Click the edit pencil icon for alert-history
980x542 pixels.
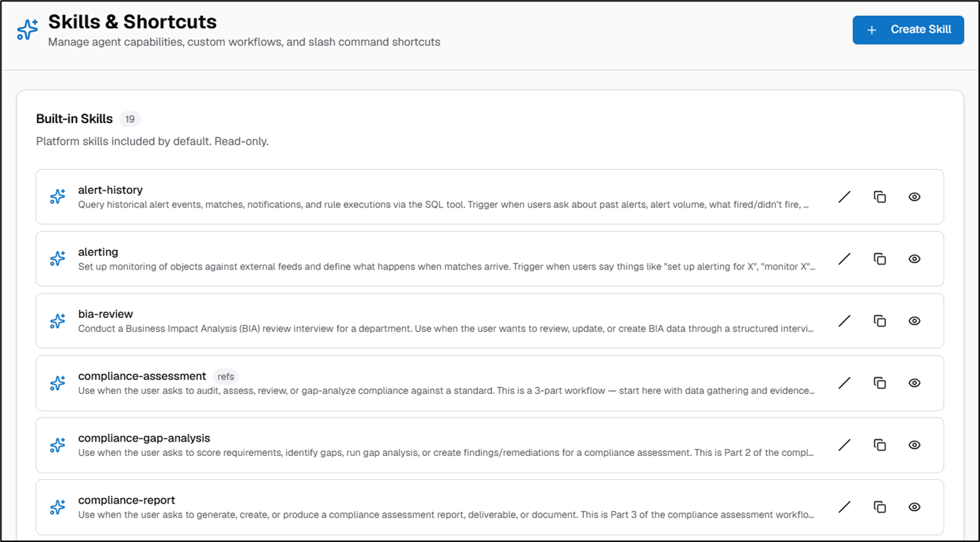tap(844, 197)
